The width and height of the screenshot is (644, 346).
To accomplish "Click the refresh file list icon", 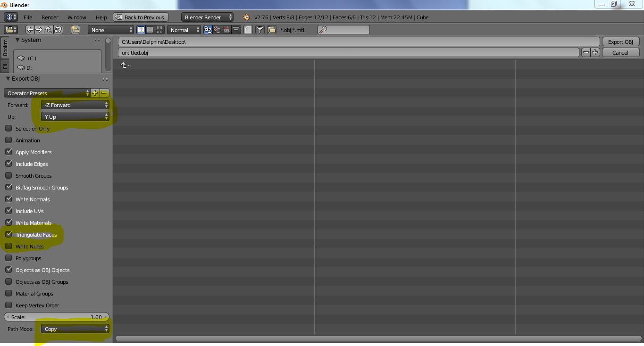I will pos(58,30).
